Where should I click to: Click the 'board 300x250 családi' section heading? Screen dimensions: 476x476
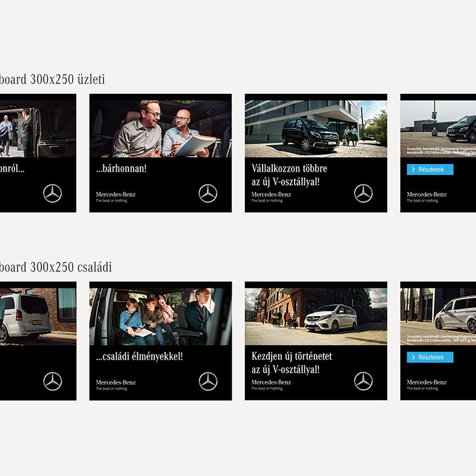(56, 267)
